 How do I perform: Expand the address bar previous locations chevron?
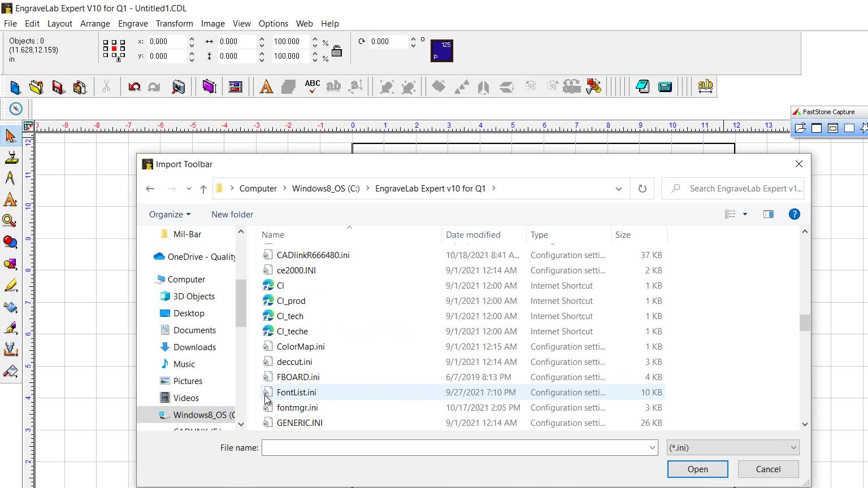click(619, 189)
